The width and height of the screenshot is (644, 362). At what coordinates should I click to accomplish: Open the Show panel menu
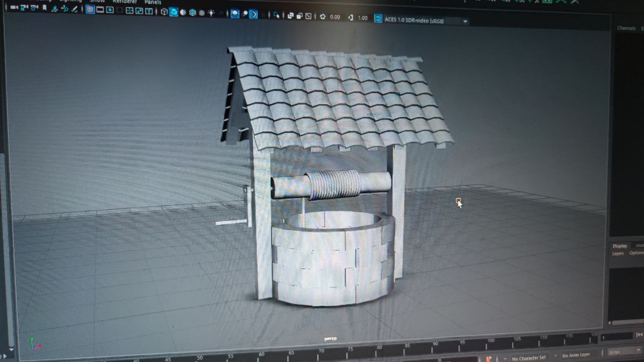click(x=97, y=1)
